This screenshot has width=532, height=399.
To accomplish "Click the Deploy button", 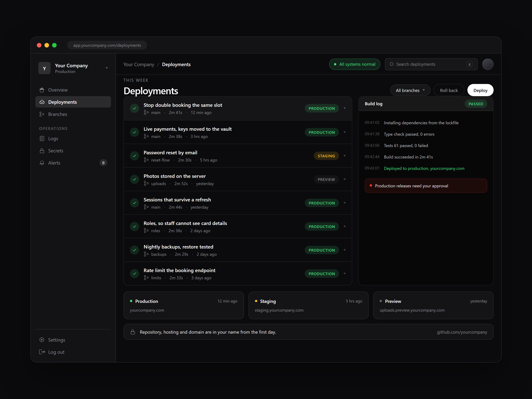I will 480,90.
